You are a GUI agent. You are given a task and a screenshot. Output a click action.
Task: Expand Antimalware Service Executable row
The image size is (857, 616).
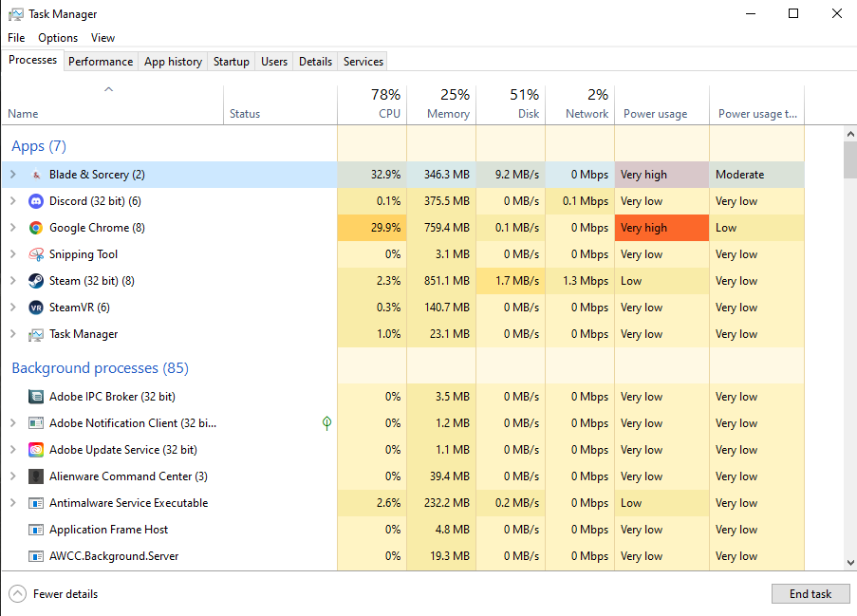(12, 503)
